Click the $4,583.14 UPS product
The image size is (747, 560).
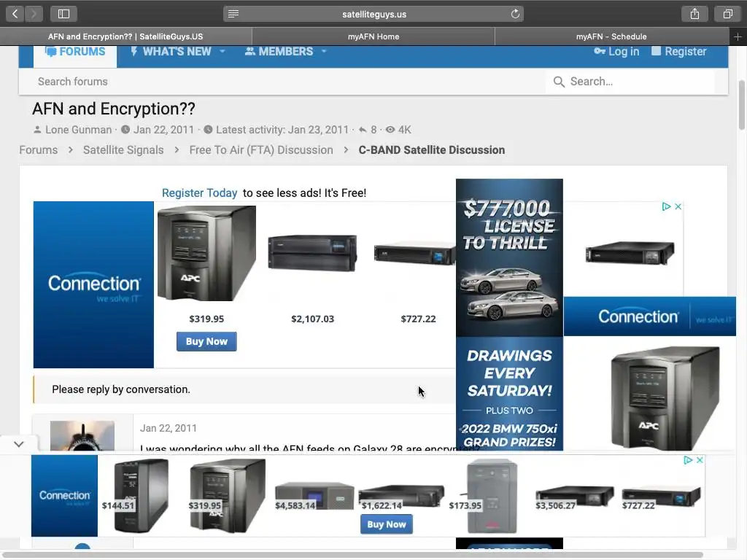tap(314, 496)
